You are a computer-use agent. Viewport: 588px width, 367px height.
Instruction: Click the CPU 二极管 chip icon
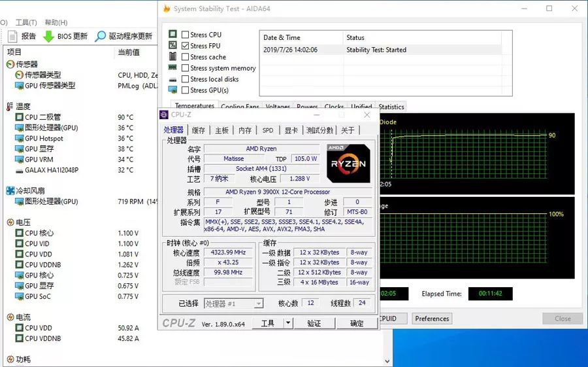click(19, 117)
